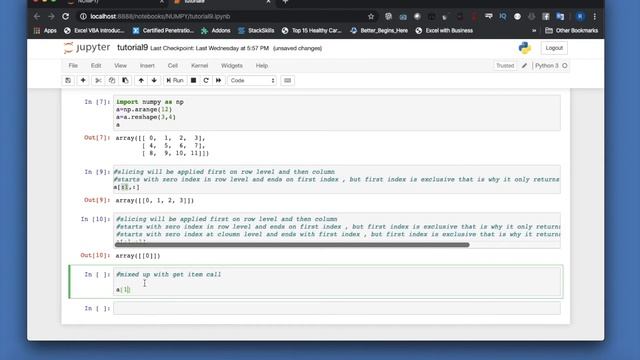Open Excel with Business bookmark
This screenshot has width=640, height=360.
444,31
